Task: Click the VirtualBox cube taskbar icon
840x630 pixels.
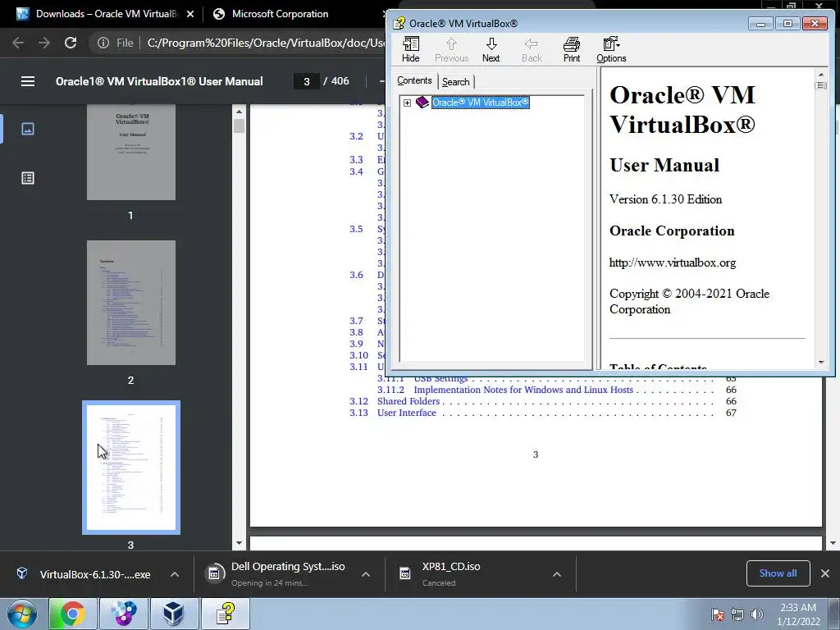Action: 174,614
